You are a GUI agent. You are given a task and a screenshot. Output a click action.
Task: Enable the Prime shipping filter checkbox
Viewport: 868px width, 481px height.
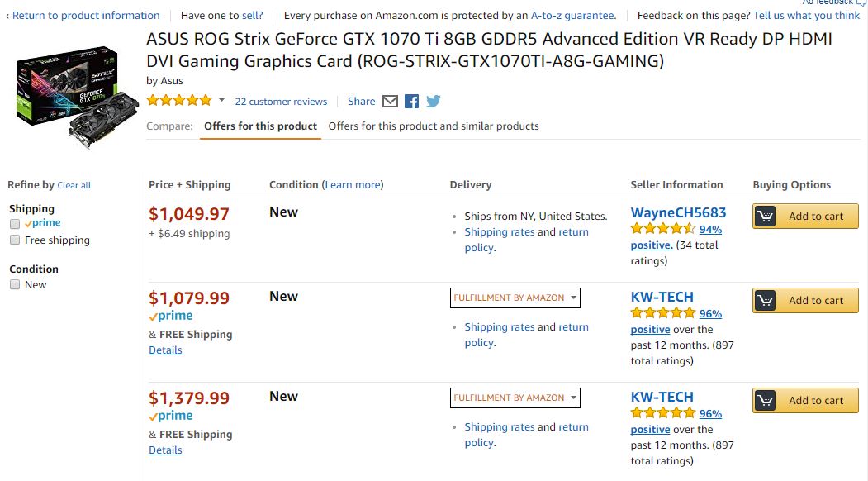coord(15,224)
